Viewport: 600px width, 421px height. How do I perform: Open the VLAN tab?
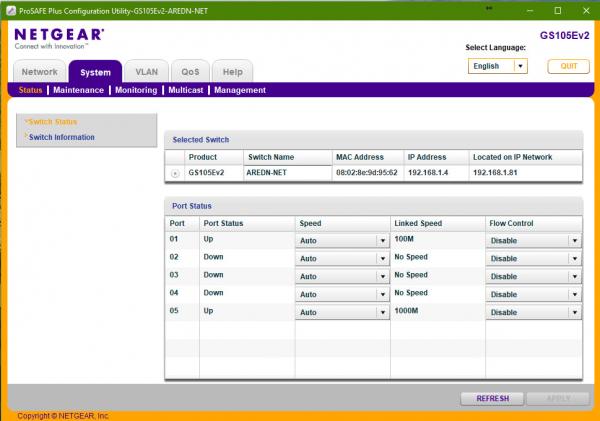pos(147,72)
